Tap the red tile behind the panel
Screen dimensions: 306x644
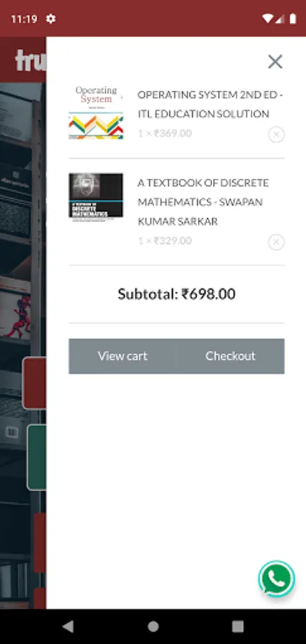(x=34, y=384)
